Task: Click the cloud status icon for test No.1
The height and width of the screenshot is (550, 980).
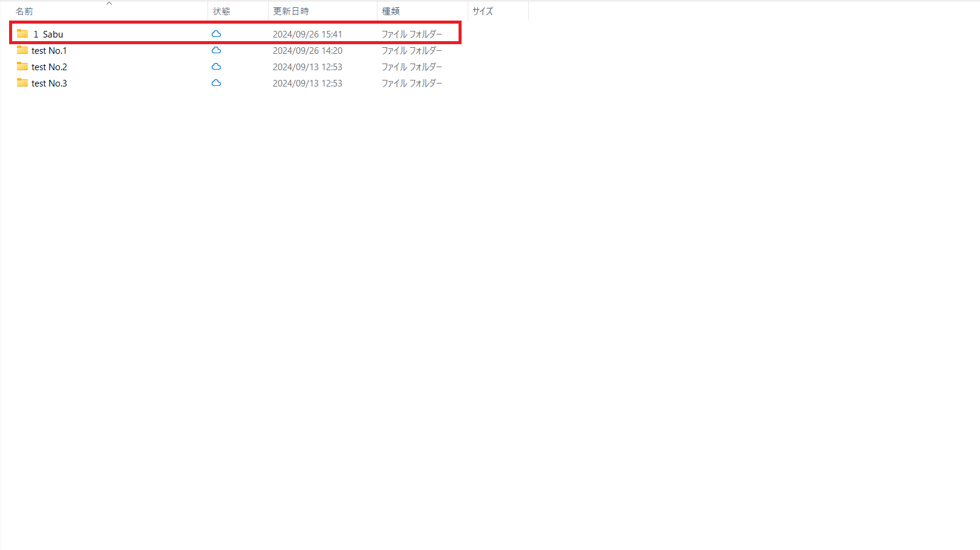Action: [216, 50]
